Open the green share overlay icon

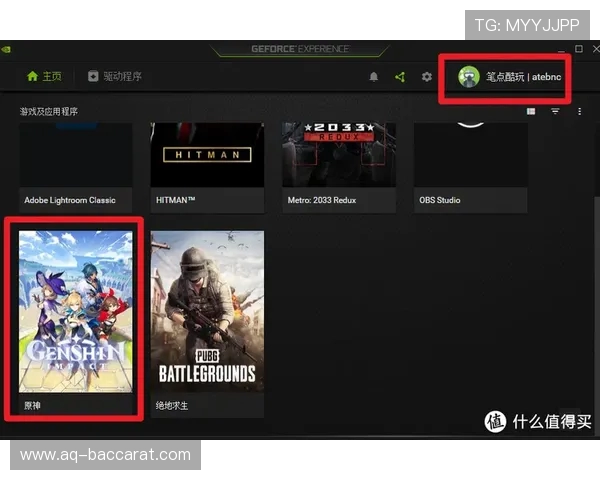[400, 77]
